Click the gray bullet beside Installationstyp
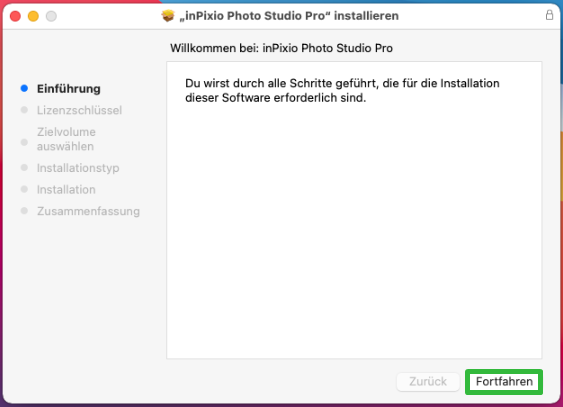Screen dimensions: 563x407 click(x=24, y=168)
